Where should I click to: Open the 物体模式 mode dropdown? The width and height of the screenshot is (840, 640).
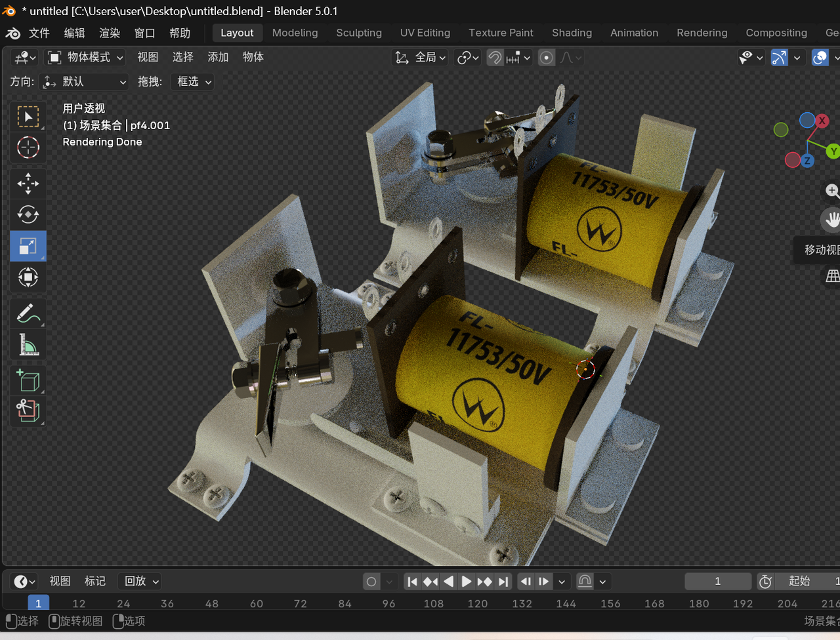[x=86, y=58]
